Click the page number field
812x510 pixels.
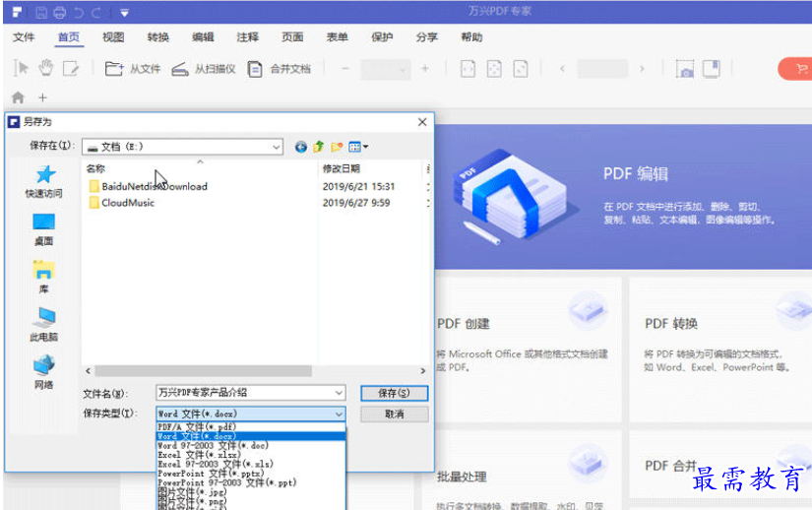pyautogui.click(x=602, y=69)
